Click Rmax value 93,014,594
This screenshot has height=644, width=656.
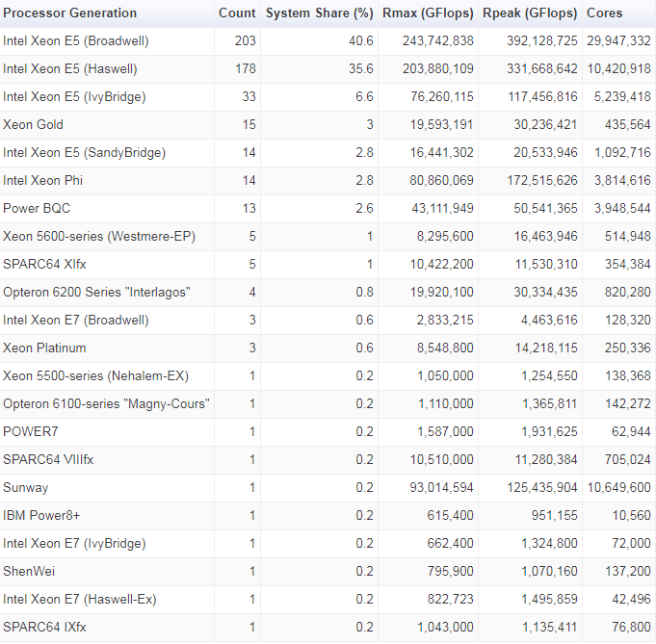[x=442, y=488]
